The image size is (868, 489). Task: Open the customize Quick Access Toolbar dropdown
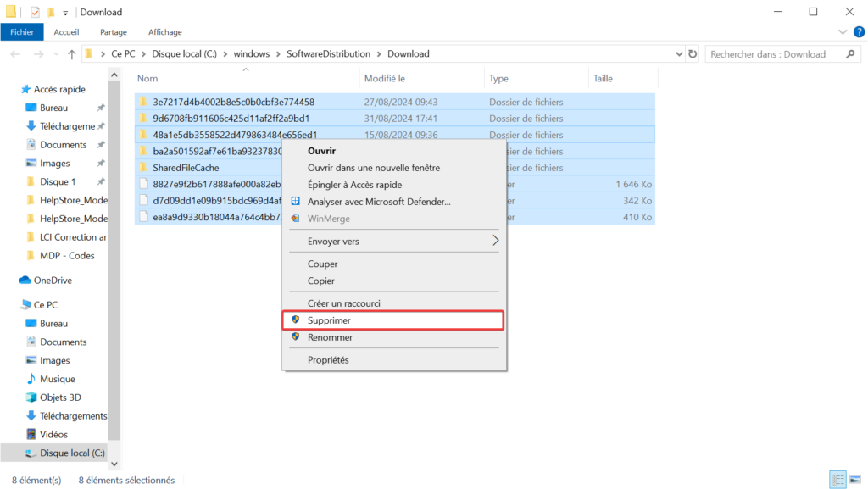[x=64, y=13]
